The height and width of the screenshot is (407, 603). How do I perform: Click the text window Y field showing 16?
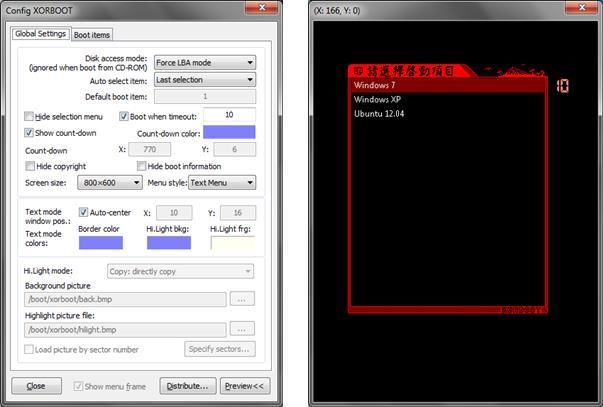[238, 213]
